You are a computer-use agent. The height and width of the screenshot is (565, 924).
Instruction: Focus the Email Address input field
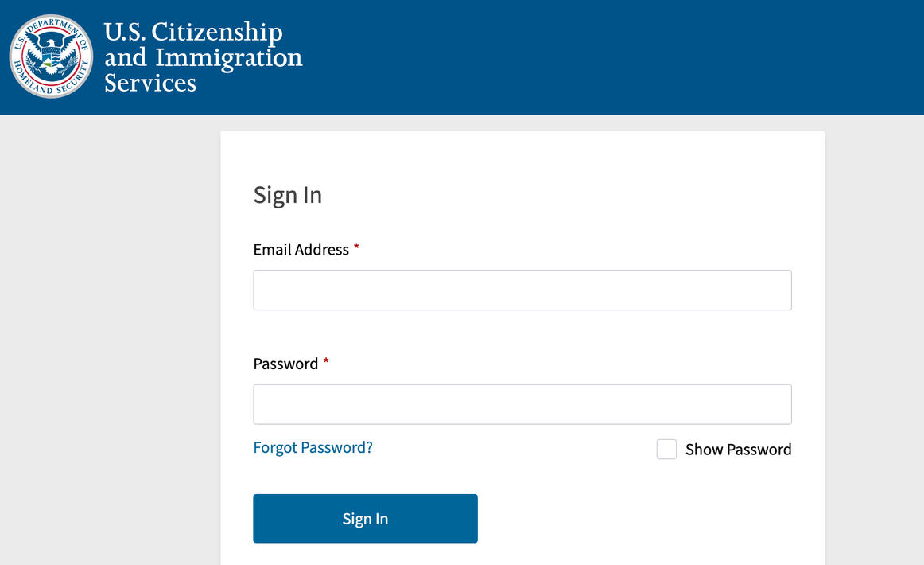coord(522,290)
